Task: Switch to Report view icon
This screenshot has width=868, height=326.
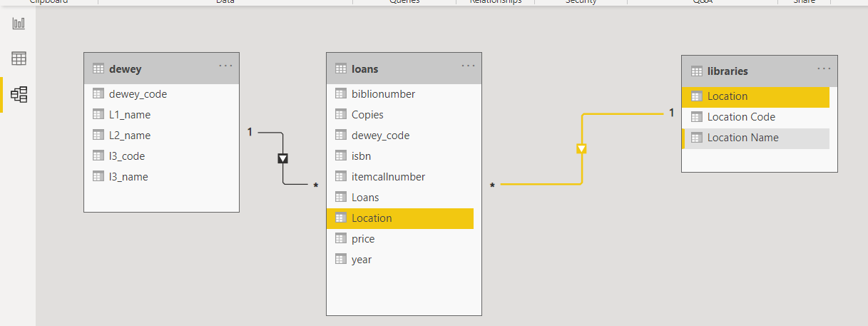Action: pyautogui.click(x=19, y=24)
